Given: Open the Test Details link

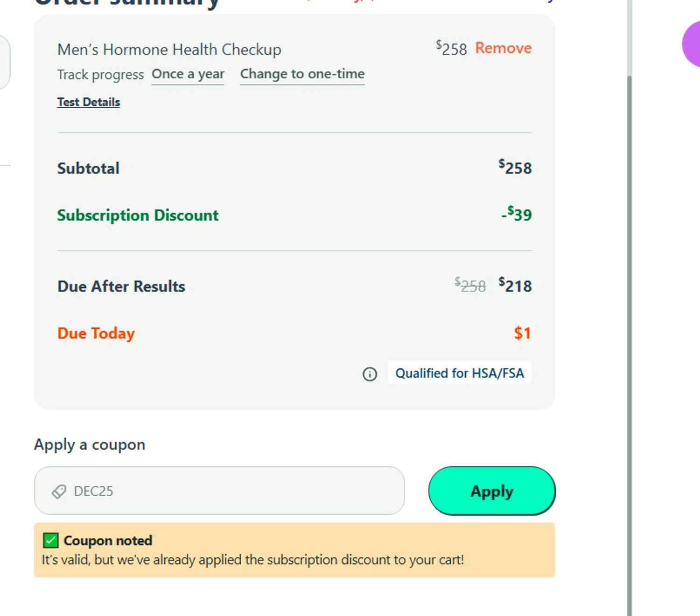Looking at the screenshot, I should (89, 102).
